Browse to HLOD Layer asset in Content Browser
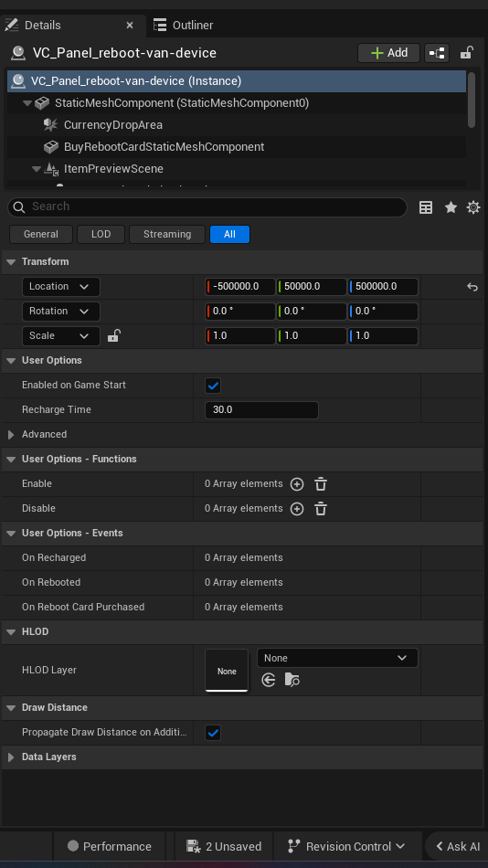The image size is (488, 868). [292, 680]
